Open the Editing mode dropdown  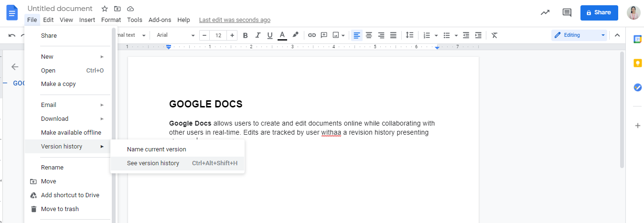tap(579, 35)
